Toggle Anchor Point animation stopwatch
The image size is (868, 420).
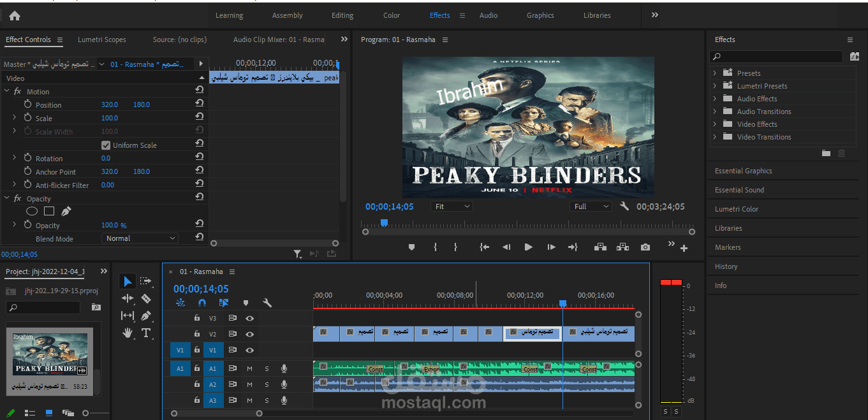[x=28, y=171]
